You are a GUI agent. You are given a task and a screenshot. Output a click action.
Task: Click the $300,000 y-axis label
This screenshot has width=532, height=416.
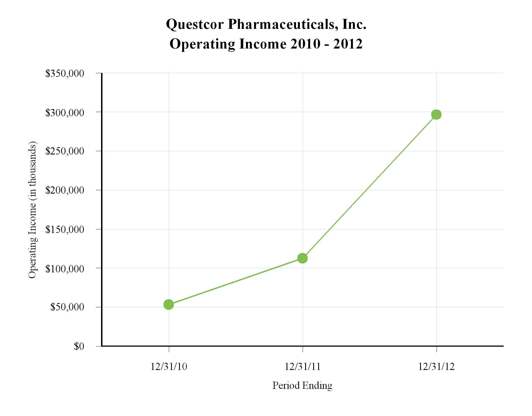coord(65,113)
